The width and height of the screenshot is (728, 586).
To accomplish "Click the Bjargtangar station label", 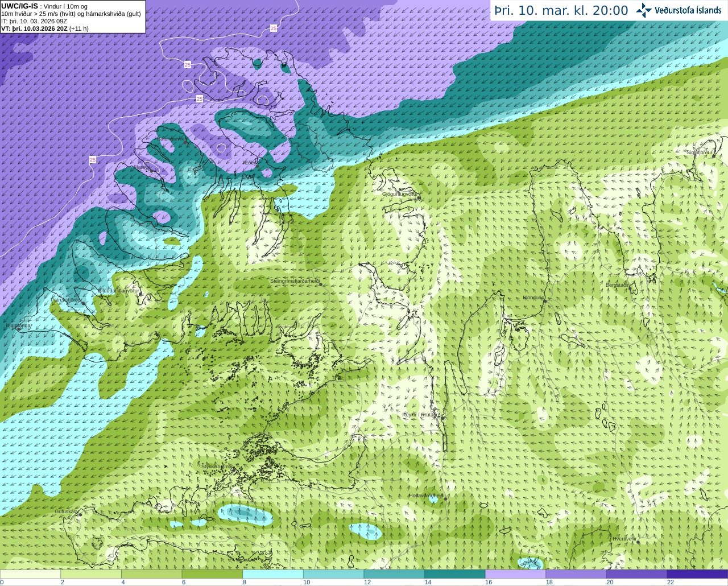I will pyautogui.click(x=18, y=325).
